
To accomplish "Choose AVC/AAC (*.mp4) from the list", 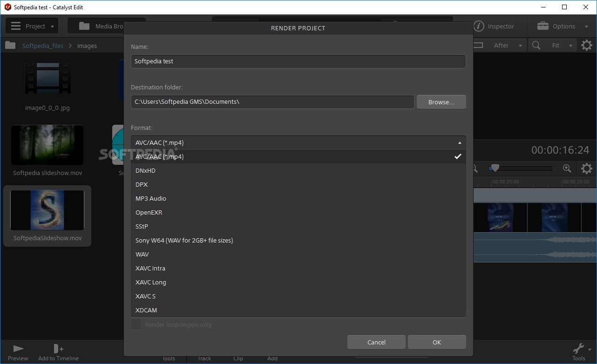I will [298, 156].
